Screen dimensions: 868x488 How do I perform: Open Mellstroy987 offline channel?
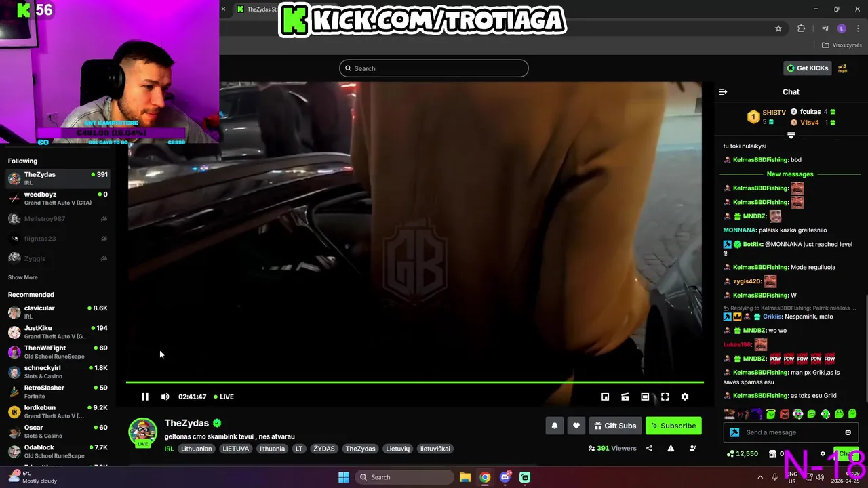coord(58,218)
